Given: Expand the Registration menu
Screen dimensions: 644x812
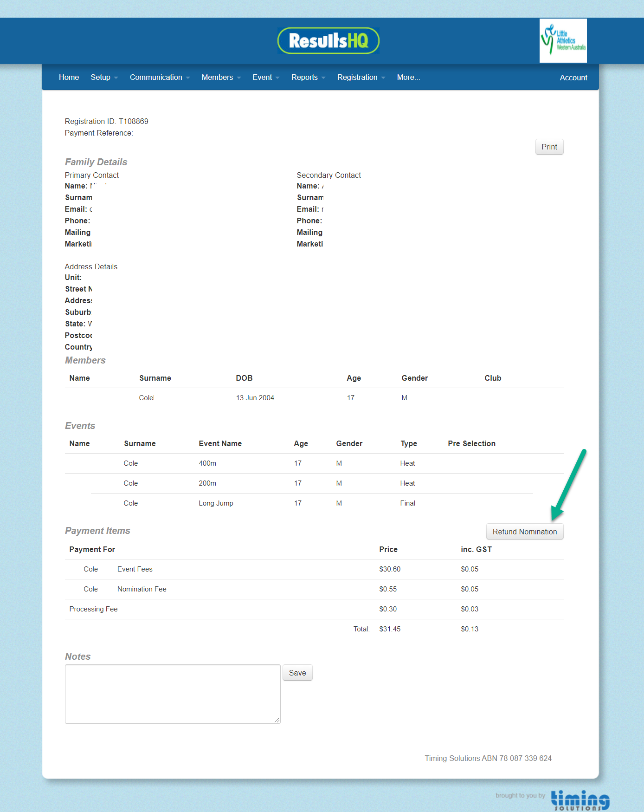Looking at the screenshot, I should pyautogui.click(x=361, y=77).
